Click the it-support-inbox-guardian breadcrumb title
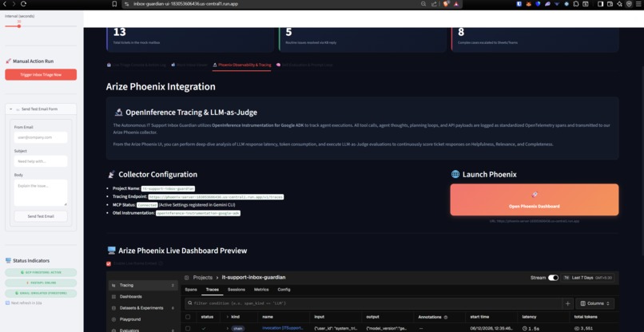The height and width of the screenshot is (332, 644). 253,278
